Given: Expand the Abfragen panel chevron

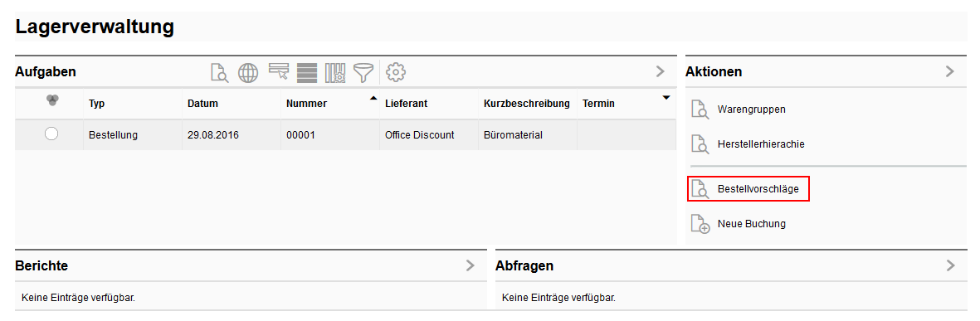Looking at the screenshot, I should [951, 265].
